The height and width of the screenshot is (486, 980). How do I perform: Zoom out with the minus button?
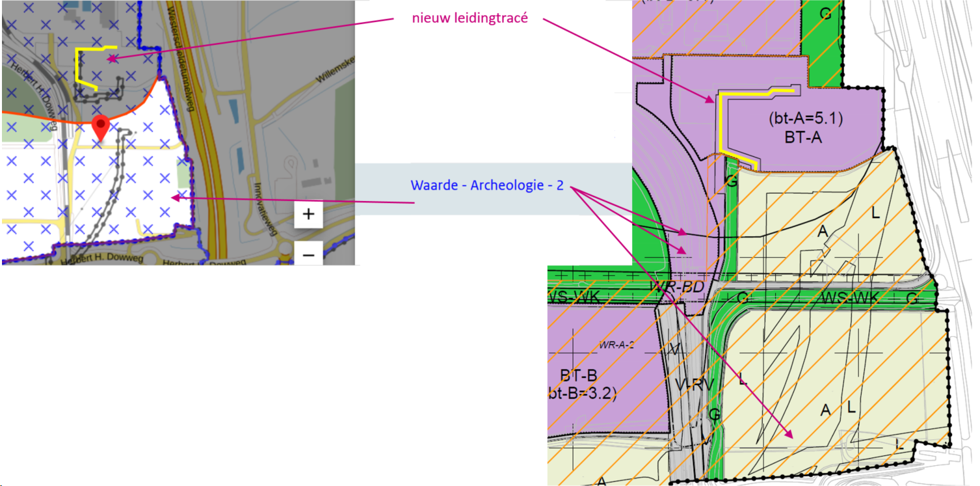308,253
